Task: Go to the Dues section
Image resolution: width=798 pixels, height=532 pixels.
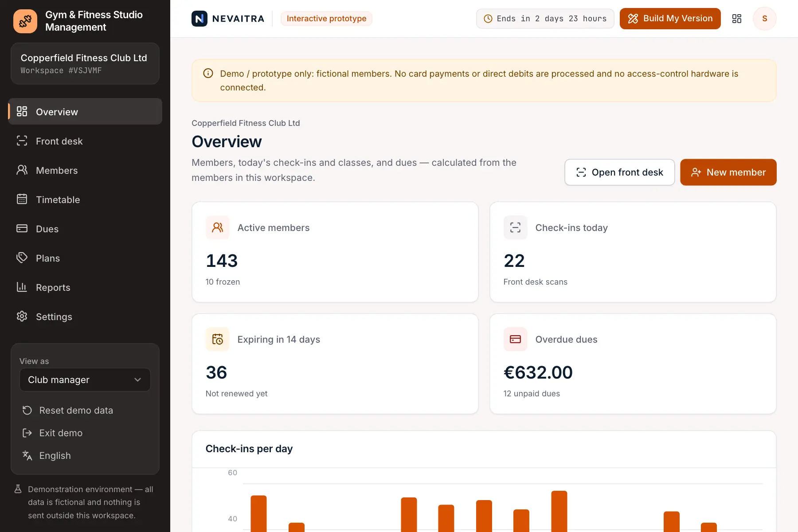Action: point(85,229)
